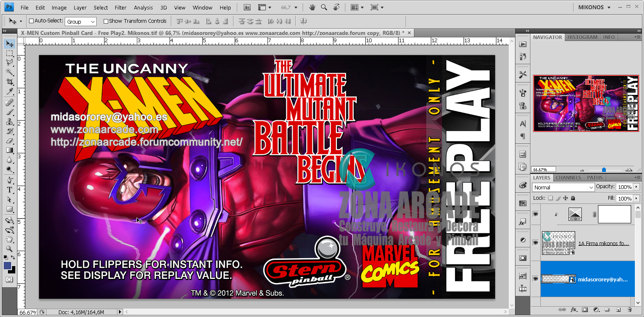Toggle lock image pixels
The height and width of the screenshot is (317, 644).
pyautogui.click(x=558, y=198)
